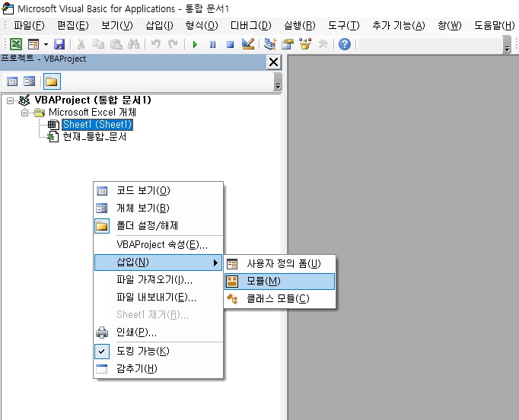This screenshot has height=420, width=519.
Task: Click the Reset stop icon
Action: point(230,44)
